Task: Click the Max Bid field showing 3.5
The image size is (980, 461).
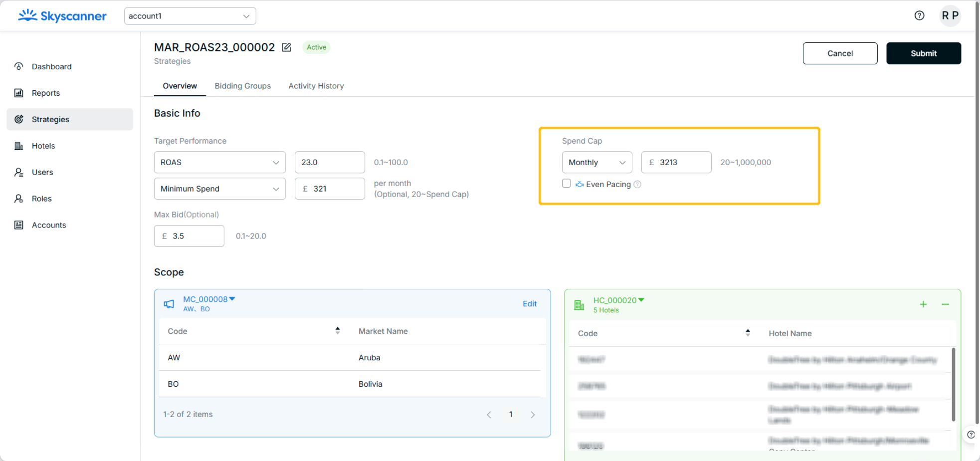Action: (x=189, y=236)
